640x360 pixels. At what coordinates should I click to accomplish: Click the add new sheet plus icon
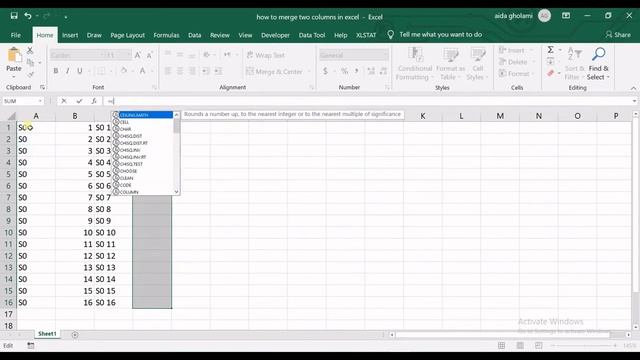75,335
